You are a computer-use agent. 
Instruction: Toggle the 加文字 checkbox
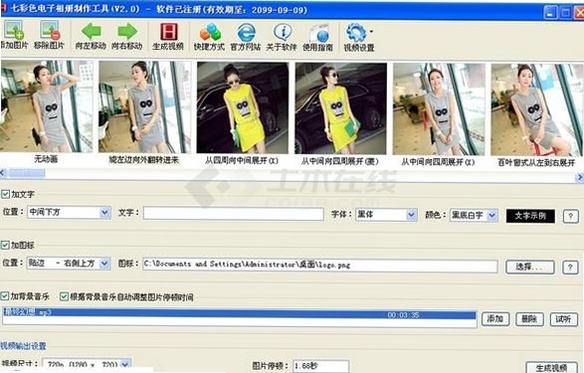click(5, 194)
